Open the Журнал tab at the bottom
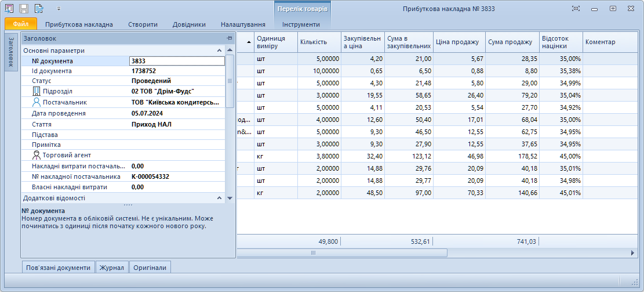This screenshot has width=644, height=292. (x=112, y=268)
